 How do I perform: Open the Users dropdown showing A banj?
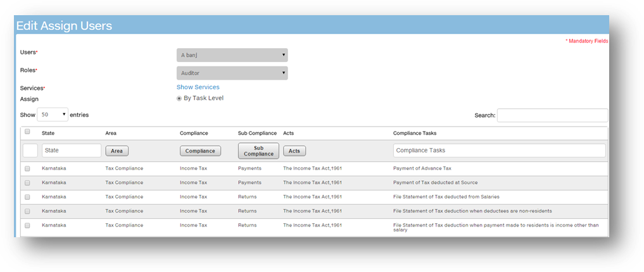coord(232,55)
